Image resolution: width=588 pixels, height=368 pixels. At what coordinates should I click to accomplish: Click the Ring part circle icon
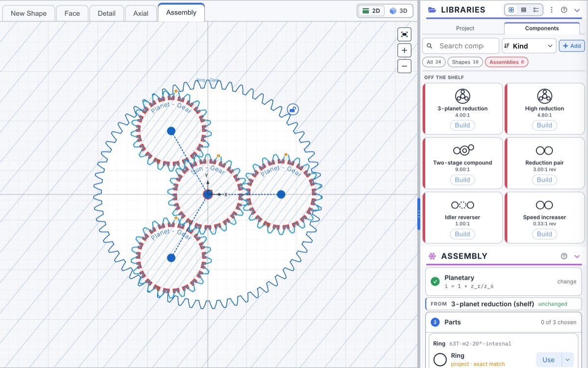point(440,360)
